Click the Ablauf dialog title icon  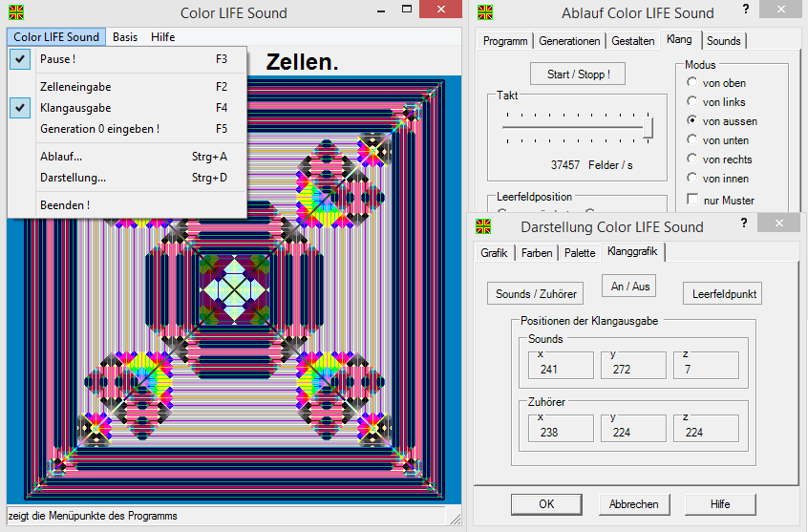tap(485, 12)
